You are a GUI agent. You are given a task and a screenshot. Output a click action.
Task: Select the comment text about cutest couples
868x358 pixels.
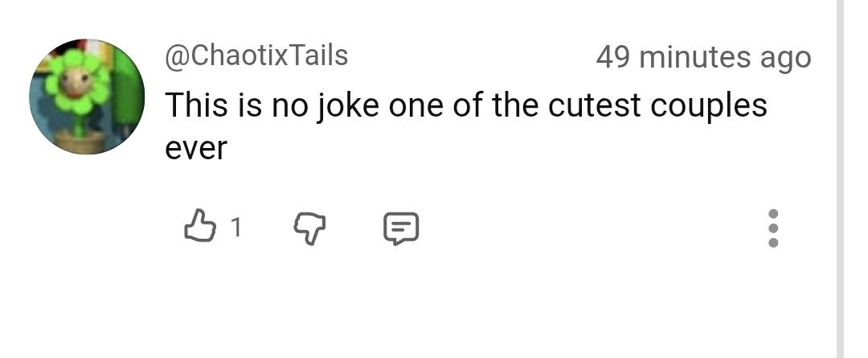465,105
